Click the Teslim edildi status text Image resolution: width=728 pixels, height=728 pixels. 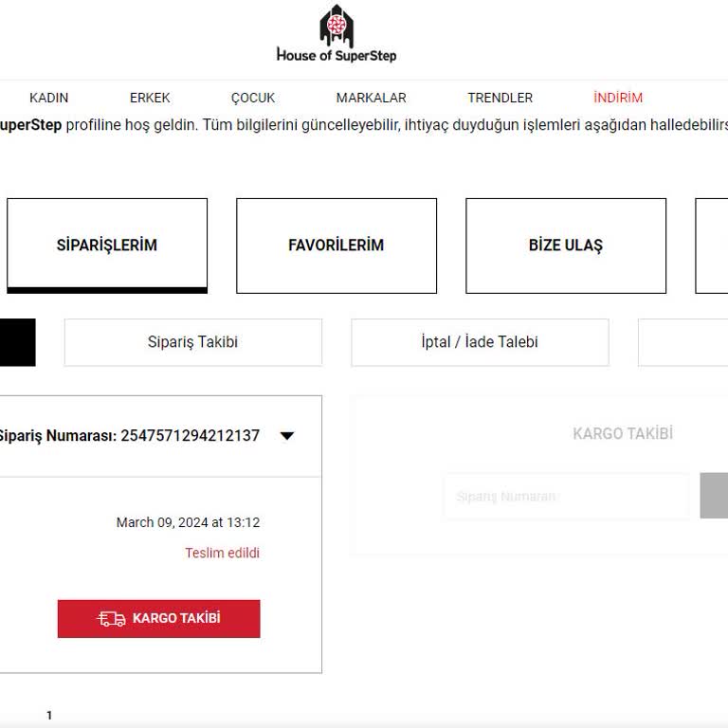coord(222,553)
